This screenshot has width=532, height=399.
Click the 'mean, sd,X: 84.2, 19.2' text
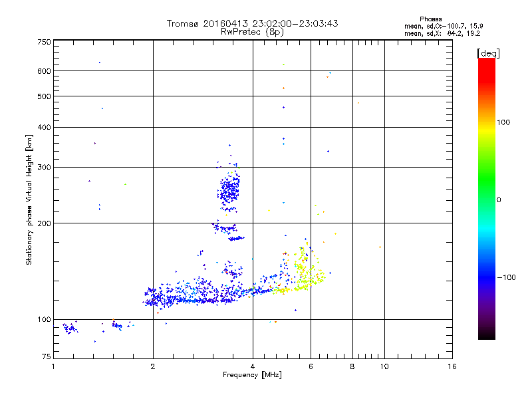pyautogui.click(x=442, y=34)
